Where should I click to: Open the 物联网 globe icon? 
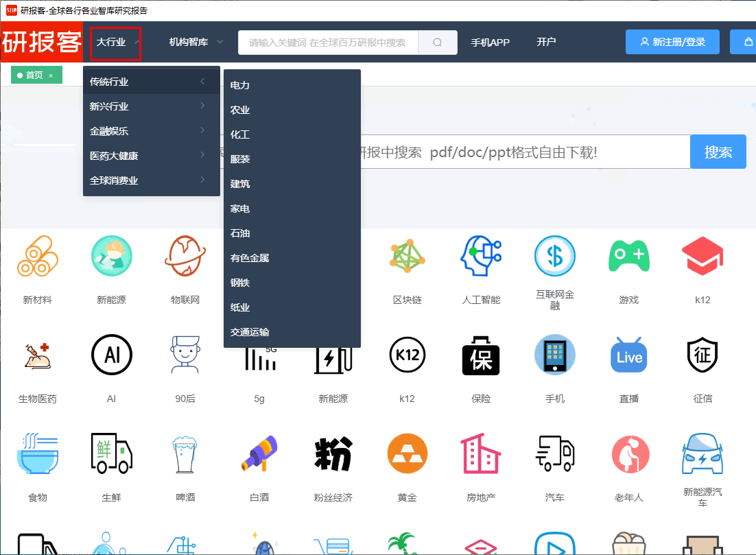(185, 256)
